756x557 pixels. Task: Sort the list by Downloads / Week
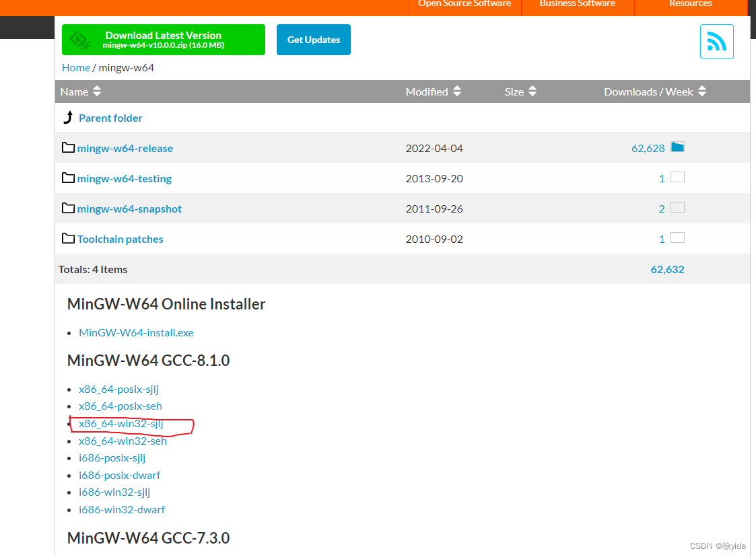click(x=655, y=91)
